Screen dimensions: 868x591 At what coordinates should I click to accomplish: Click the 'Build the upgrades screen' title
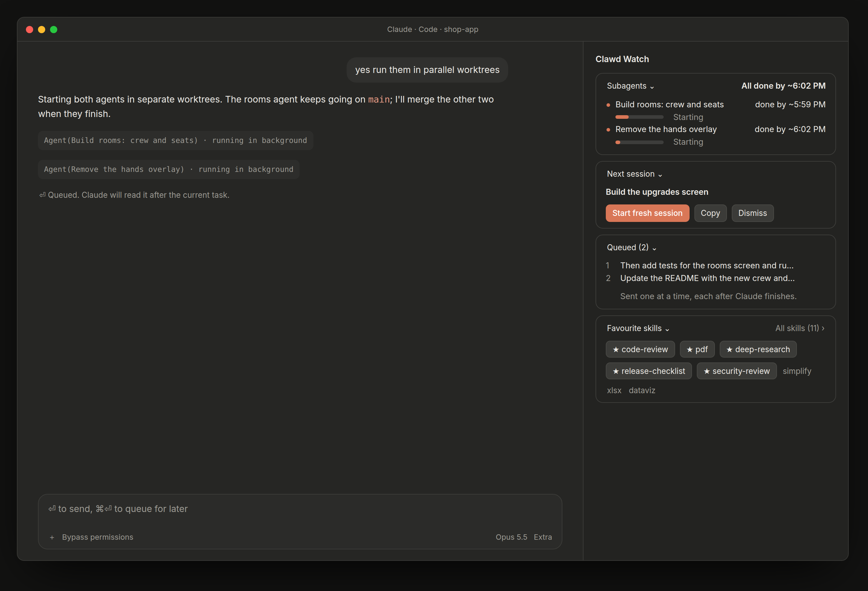(x=657, y=192)
